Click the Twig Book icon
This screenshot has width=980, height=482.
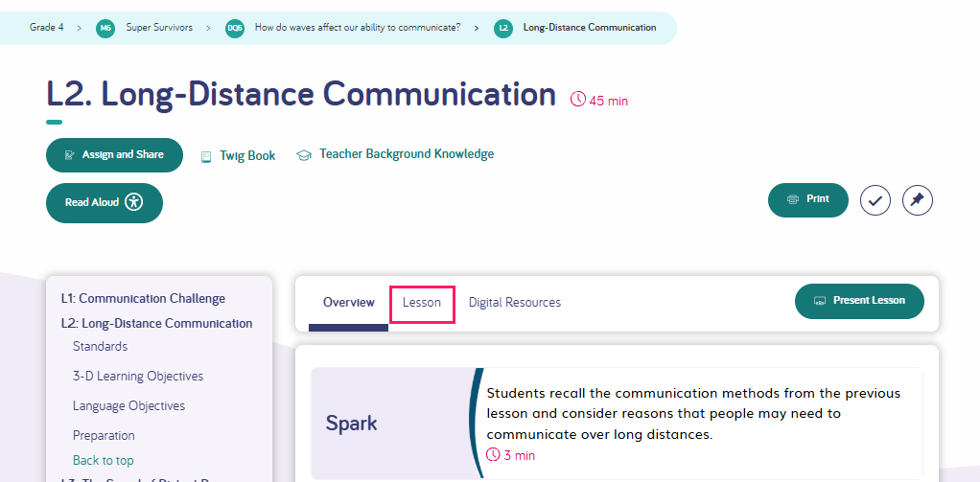206,157
